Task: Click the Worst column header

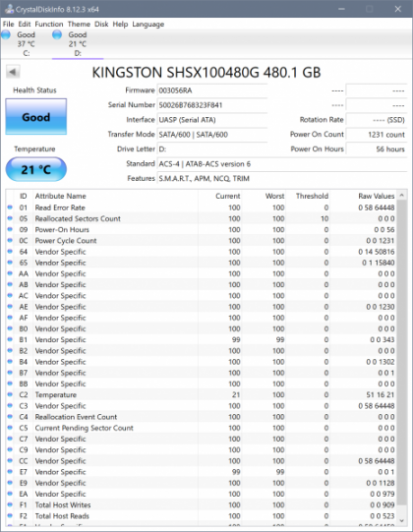Action: pos(275,196)
